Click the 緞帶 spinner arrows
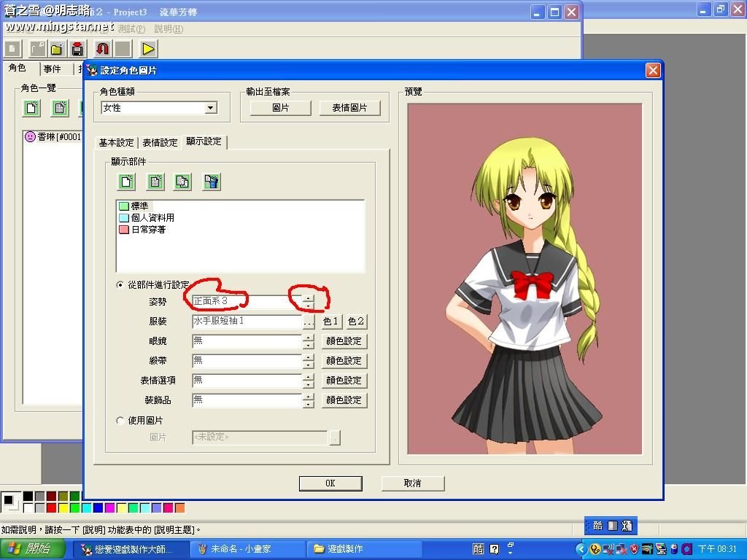This screenshot has height=560, width=747. click(309, 361)
